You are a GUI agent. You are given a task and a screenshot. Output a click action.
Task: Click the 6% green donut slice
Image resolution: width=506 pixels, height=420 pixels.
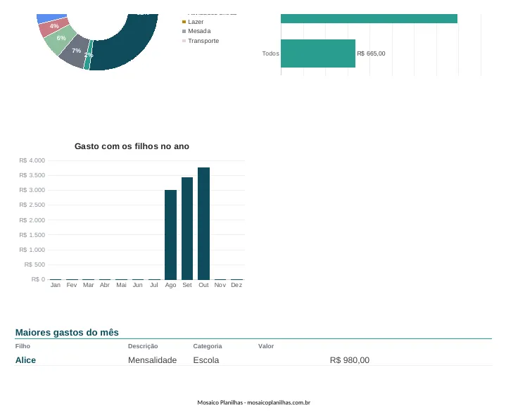coord(60,39)
